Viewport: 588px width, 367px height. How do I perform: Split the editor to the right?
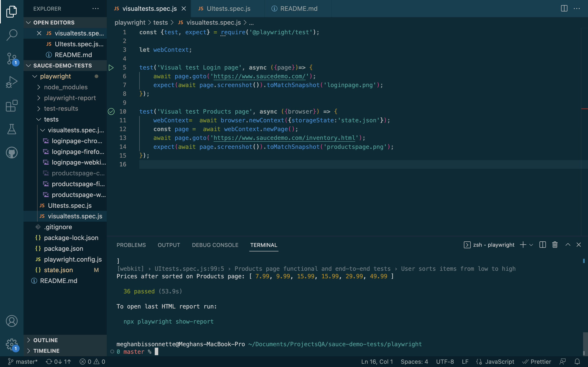(x=564, y=9)
